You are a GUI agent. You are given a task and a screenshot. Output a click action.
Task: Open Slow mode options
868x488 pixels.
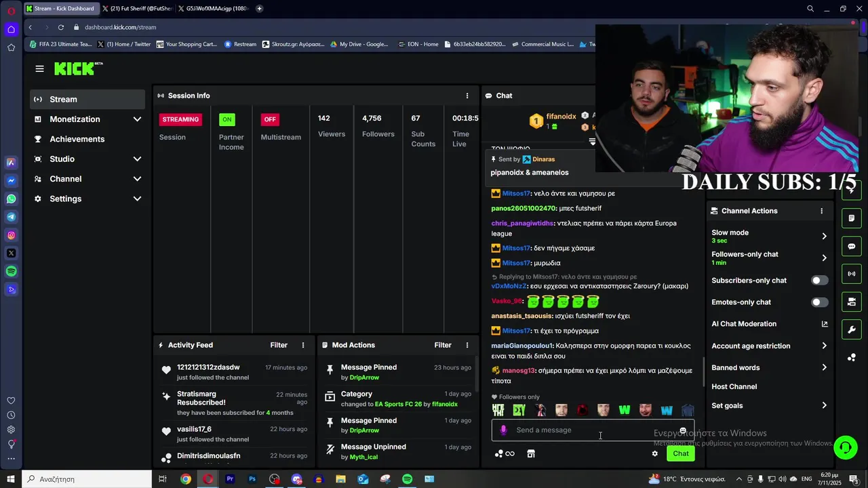pyautogui.click(x=770, y=236)
